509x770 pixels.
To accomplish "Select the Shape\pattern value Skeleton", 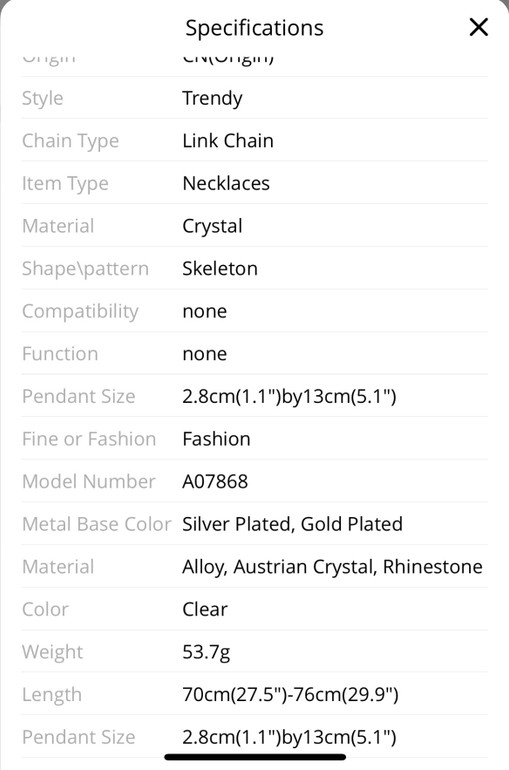I will pos(220,269).
